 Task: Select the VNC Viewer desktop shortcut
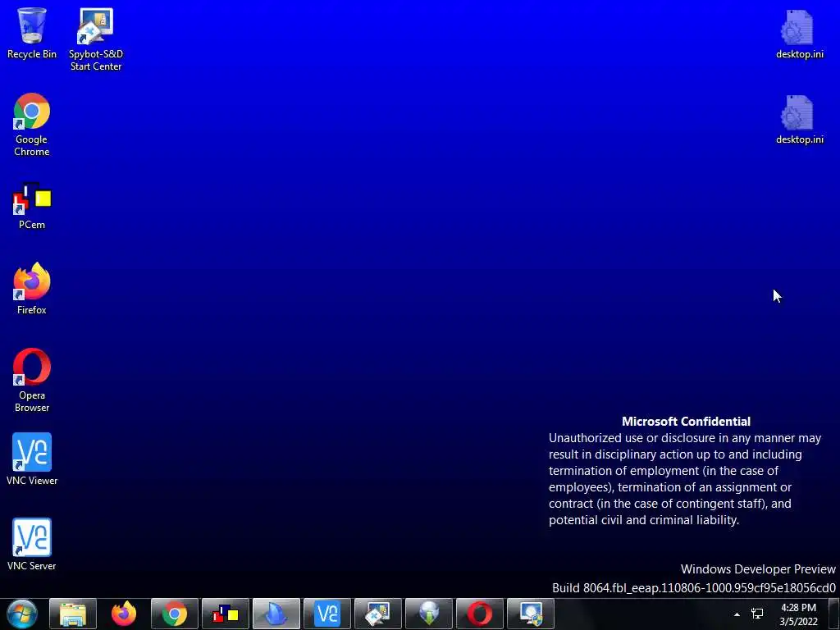pos(32,459)
